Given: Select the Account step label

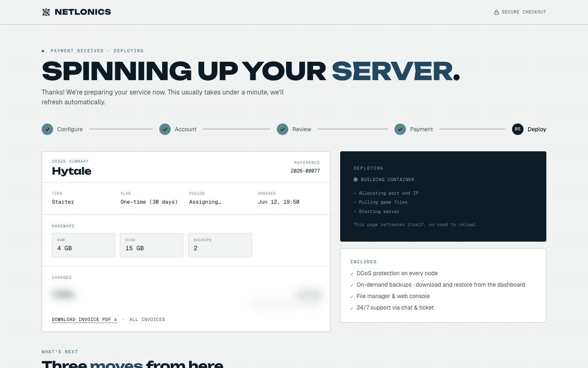Looking at the screenshot, I should 186,129.
